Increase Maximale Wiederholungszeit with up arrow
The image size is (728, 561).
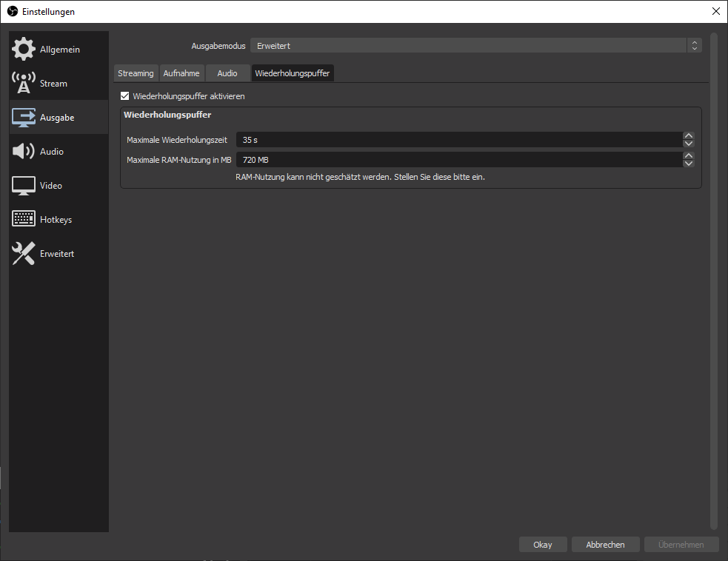[689, 136]
